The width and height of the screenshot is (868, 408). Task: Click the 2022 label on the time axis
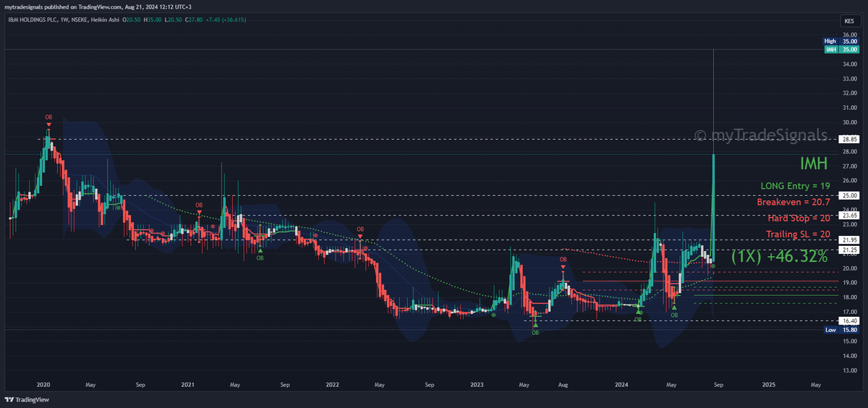tap(333, 386)
